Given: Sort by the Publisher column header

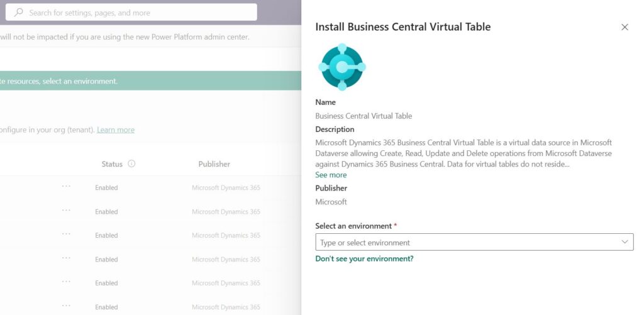Looking at the screenshot, I should (x=214, y=164).
